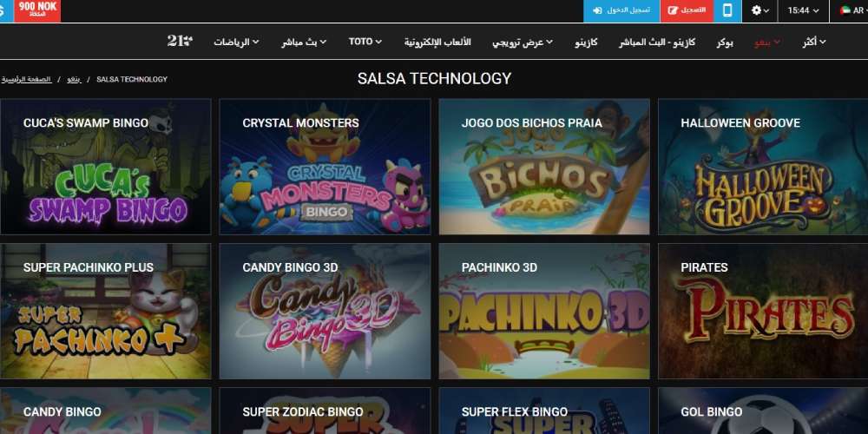868x434 pixels.
Task: Click the blue login button
Action: tap(621, 10)
